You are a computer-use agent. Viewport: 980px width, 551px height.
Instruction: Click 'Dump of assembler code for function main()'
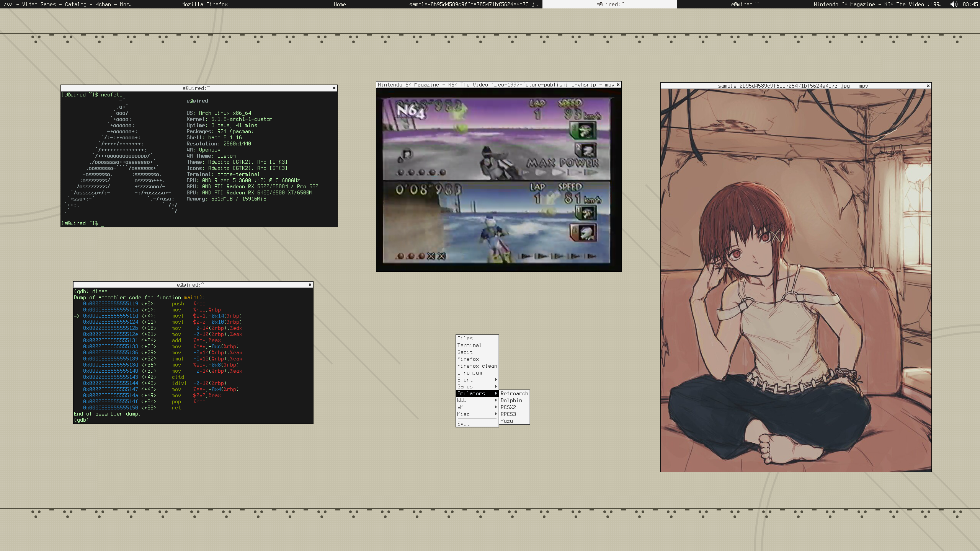pyautogui.click(x=139, y=297)
